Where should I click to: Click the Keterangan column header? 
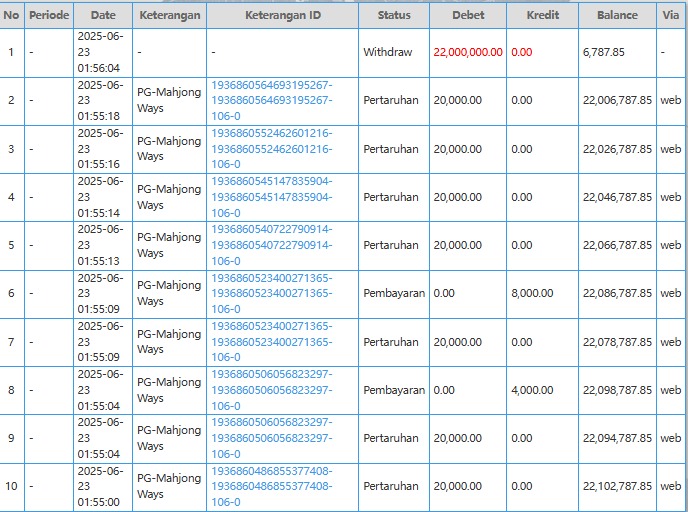click(x=170, y=15)
